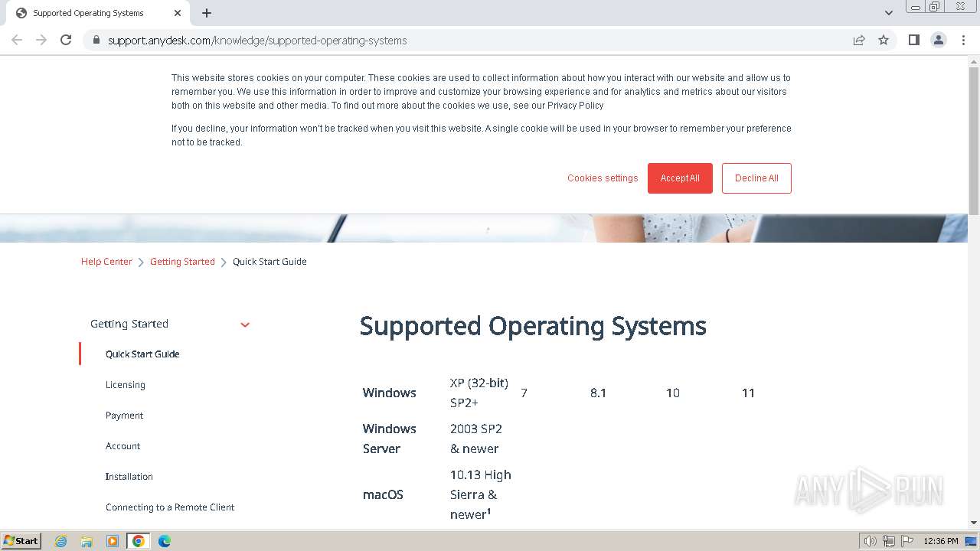Click the macOS row label
The height and width of the screenshot is (551, 980).
click(383, 494)
